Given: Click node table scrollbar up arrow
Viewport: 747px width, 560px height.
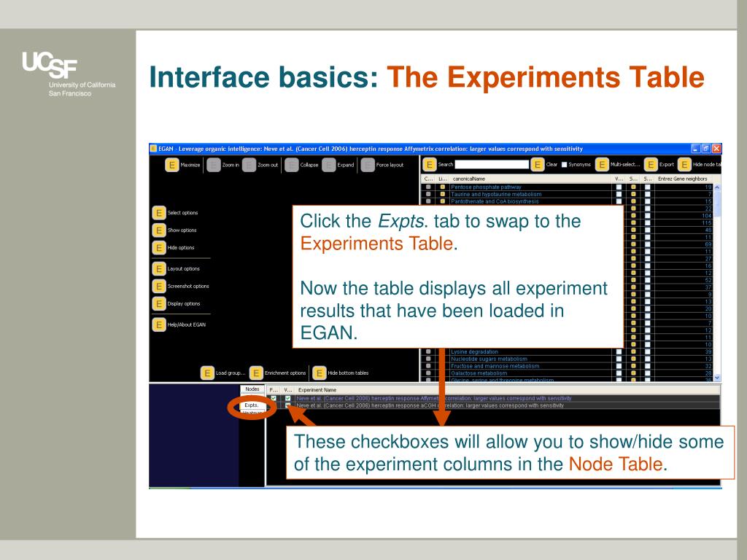Looking at the screenshot, I should [717, 187].
